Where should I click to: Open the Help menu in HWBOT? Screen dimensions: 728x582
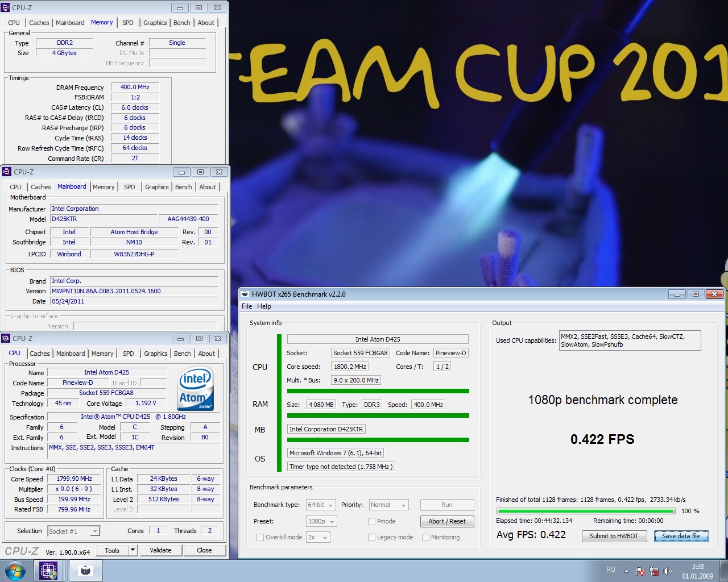click(264, 306)
